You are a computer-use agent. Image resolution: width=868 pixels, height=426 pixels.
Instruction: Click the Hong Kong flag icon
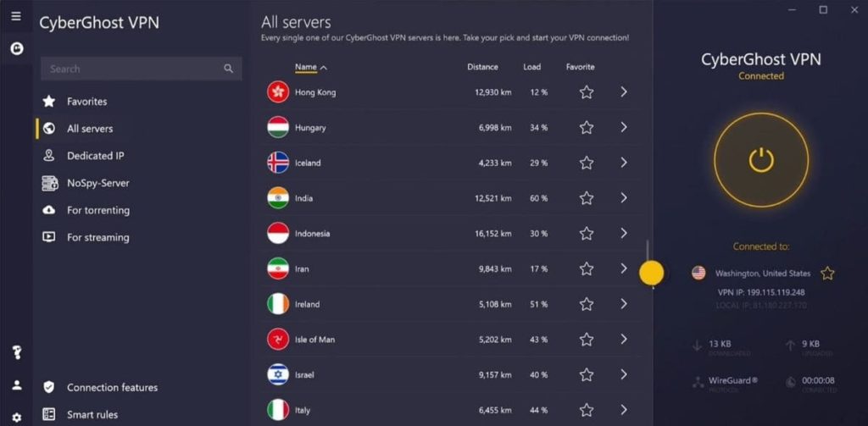pos(278,91)
